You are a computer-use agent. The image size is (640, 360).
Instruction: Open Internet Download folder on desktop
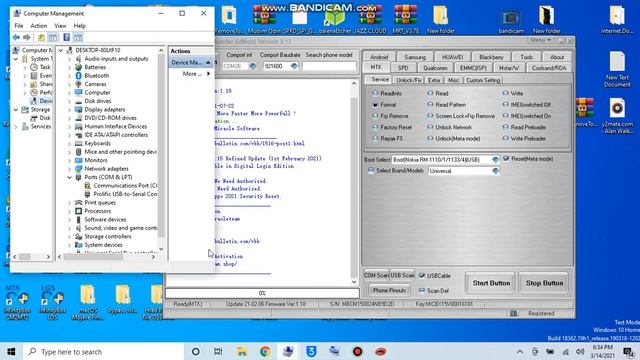click(x=617, y=19)
